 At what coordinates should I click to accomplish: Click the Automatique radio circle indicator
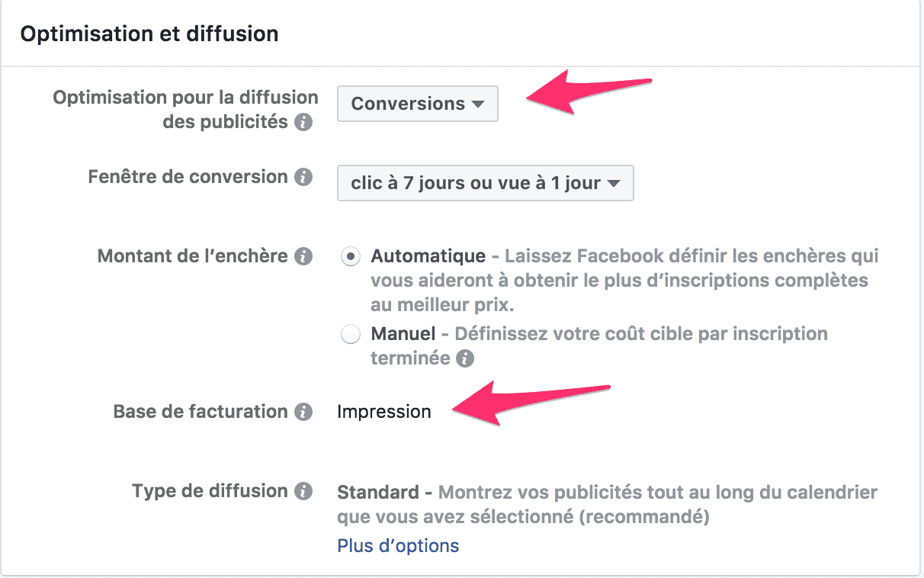350,256
